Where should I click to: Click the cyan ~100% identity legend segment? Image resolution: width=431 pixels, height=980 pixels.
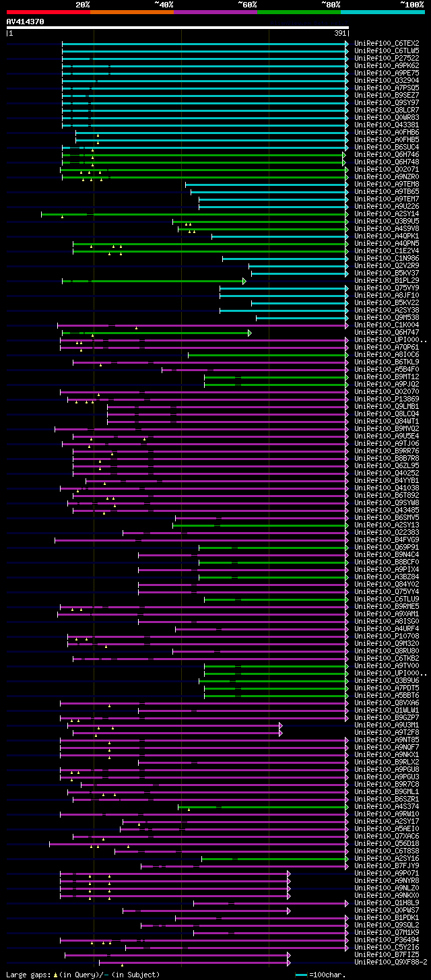coord(383,12)
